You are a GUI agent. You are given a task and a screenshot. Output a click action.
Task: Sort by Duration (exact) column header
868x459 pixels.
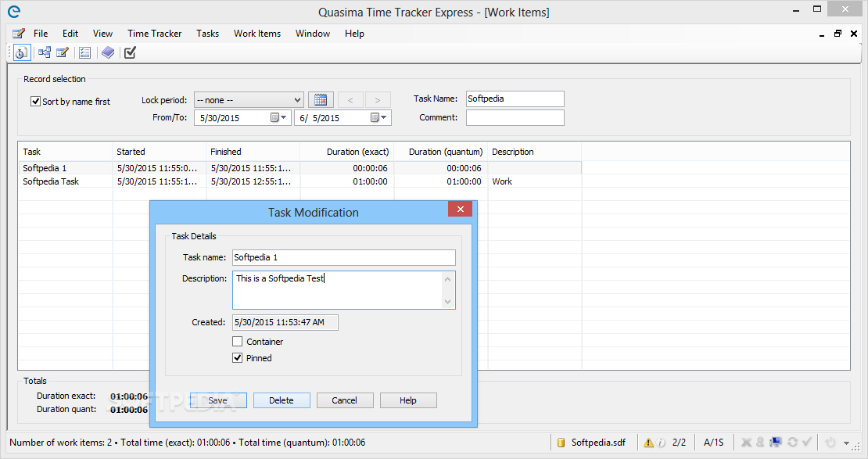coord(347,152)
